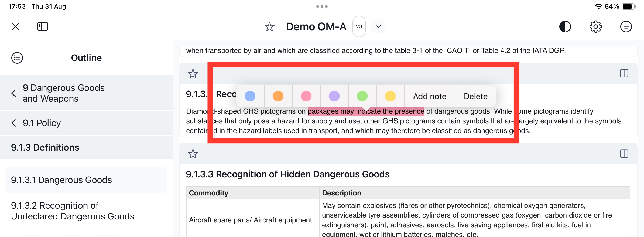Viewport: 644px width, 237px height.
Task: Toggle the sidebar panel icon
Action: 43,26
